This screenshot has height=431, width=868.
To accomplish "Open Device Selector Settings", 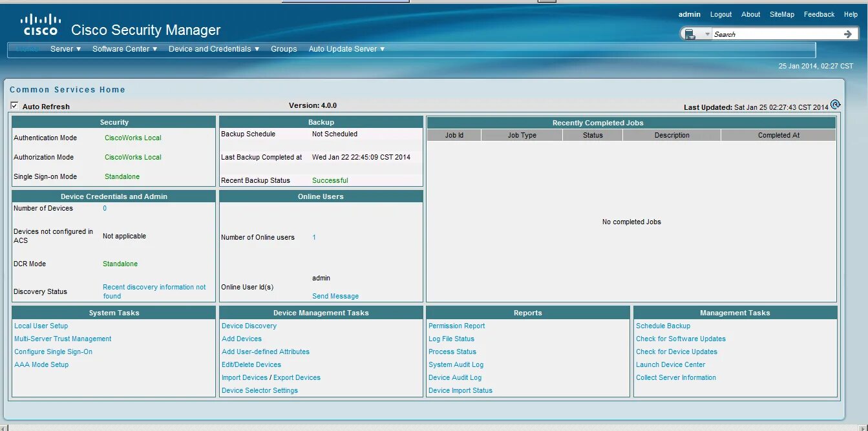I will tap(260, 390).
